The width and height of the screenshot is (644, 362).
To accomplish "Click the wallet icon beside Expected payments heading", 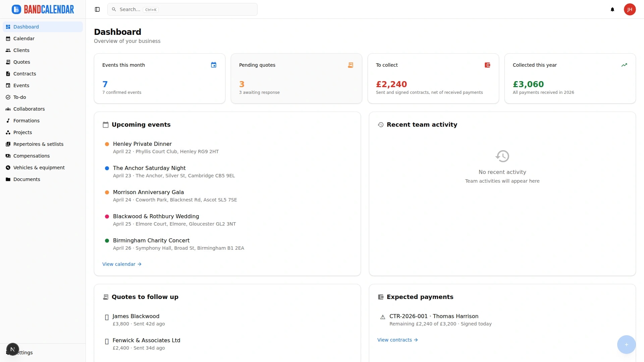I will coord(381,297).
